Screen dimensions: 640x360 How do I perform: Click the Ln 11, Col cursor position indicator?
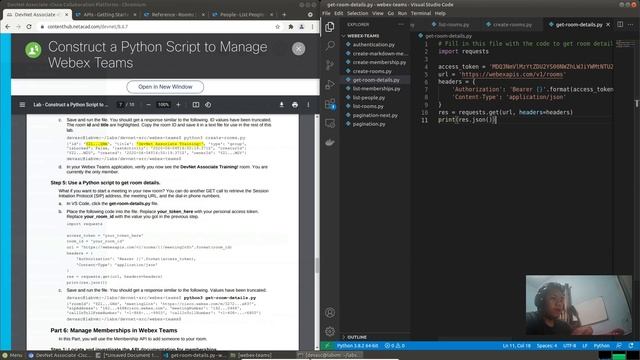(x=516, y=346)
